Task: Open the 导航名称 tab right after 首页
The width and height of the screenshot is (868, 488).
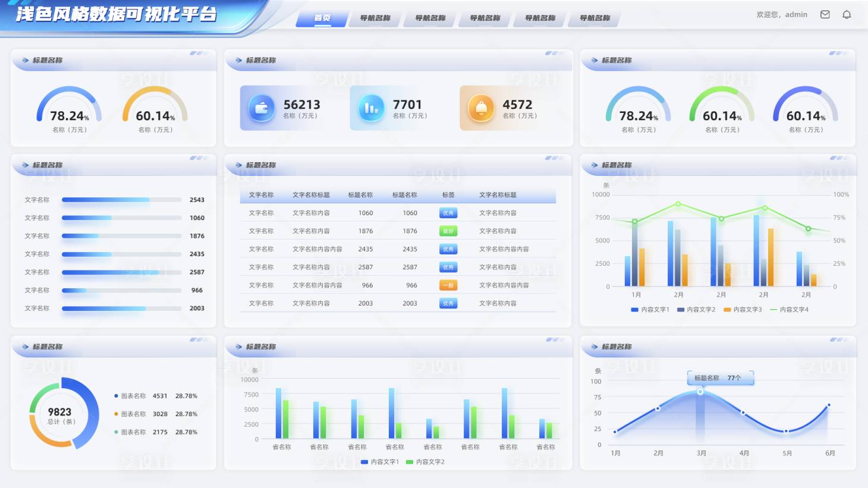Action: pos(375,18)
